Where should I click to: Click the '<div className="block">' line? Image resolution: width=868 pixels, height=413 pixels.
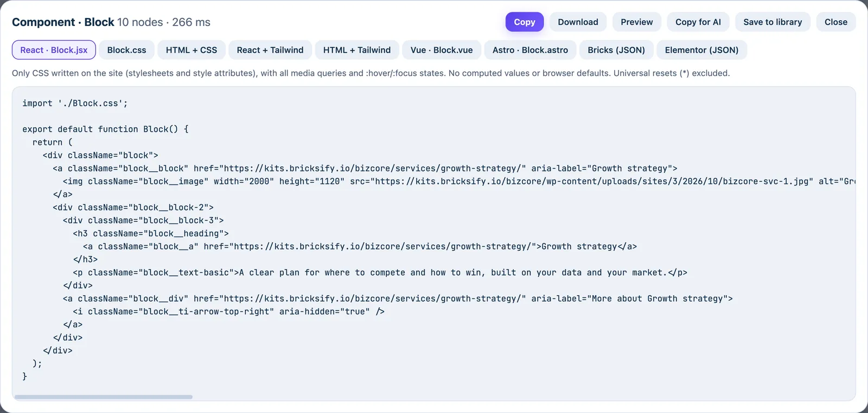coord(100,155)
